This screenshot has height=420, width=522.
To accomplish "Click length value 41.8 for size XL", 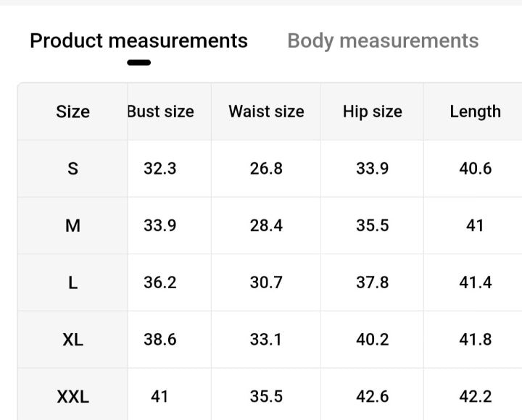I will (x=475, y=339).
